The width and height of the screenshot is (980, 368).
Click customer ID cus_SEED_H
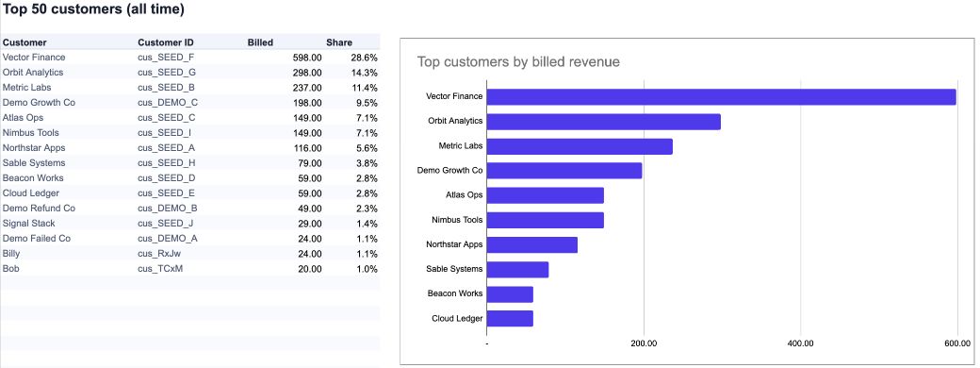coord(167,162)
